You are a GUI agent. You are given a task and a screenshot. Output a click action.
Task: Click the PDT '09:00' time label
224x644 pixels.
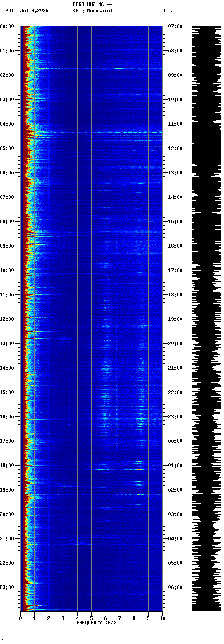[7, 246]
